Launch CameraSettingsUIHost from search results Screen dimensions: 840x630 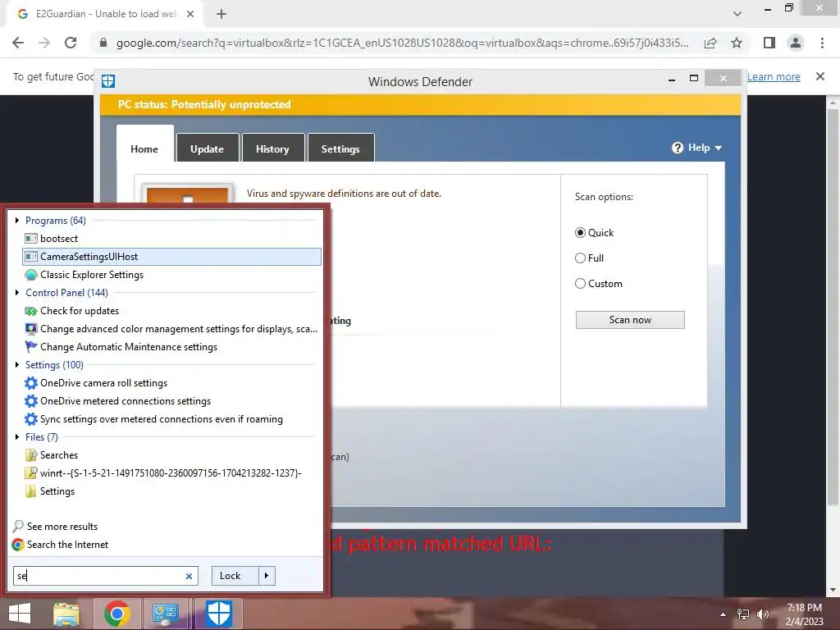(x=171, y=257)
